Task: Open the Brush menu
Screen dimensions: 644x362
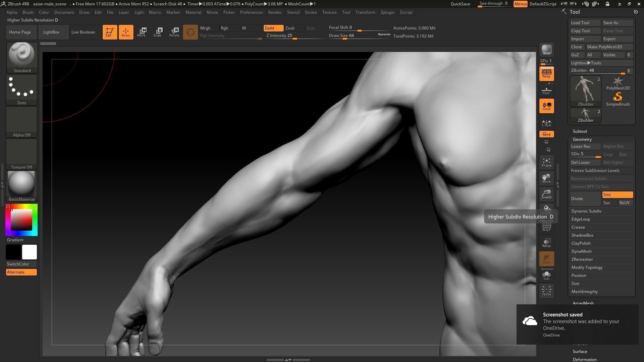Action: click(x=28, y=12)
